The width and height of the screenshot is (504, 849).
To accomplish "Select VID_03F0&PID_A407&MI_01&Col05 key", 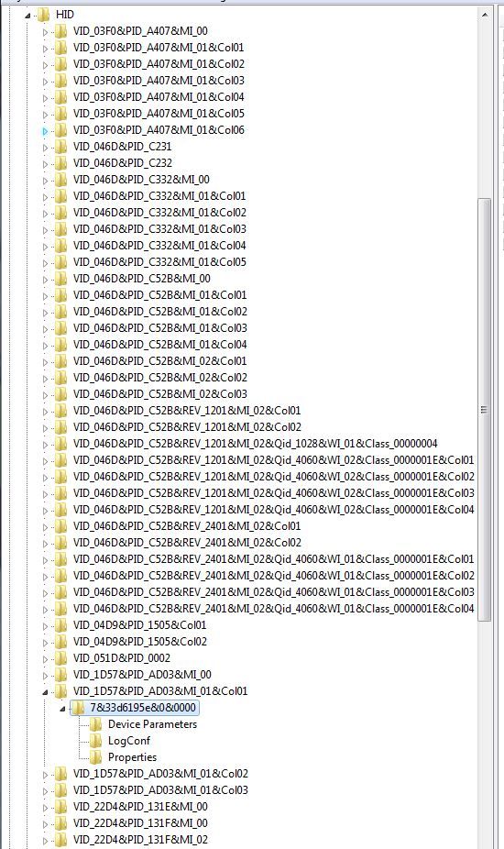I will [159, 113].
